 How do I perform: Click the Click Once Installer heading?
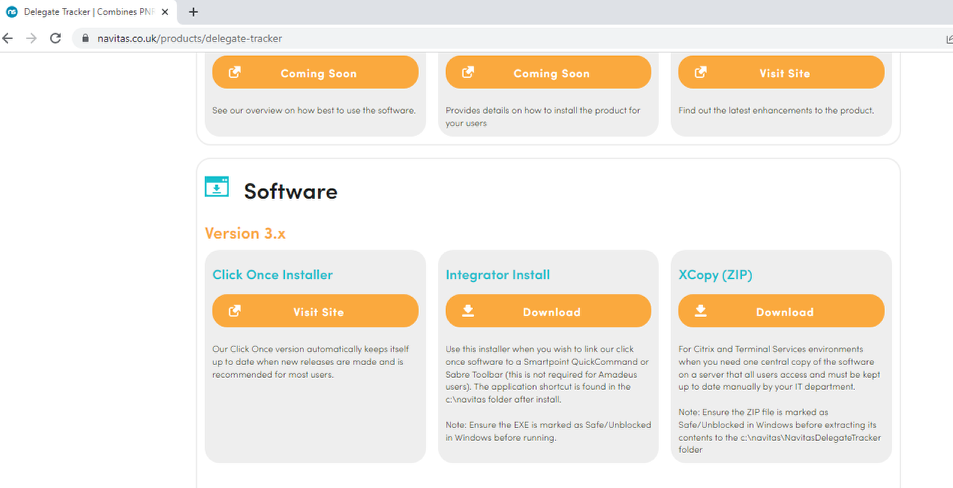(272, 275)
